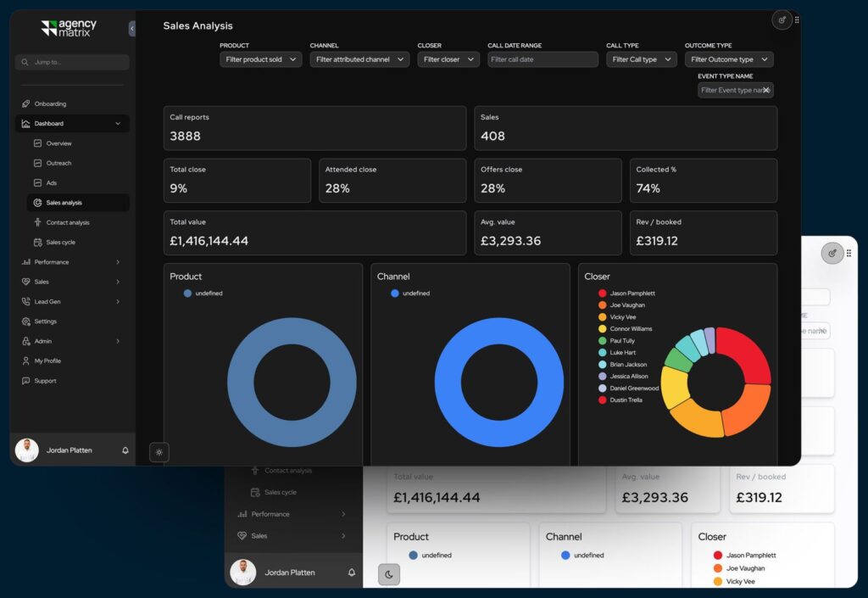The height and width of the screenshot is (598, 868).
Task: Collapse the sidebar with the arrow handle
Action: click(x=132, y=29)
